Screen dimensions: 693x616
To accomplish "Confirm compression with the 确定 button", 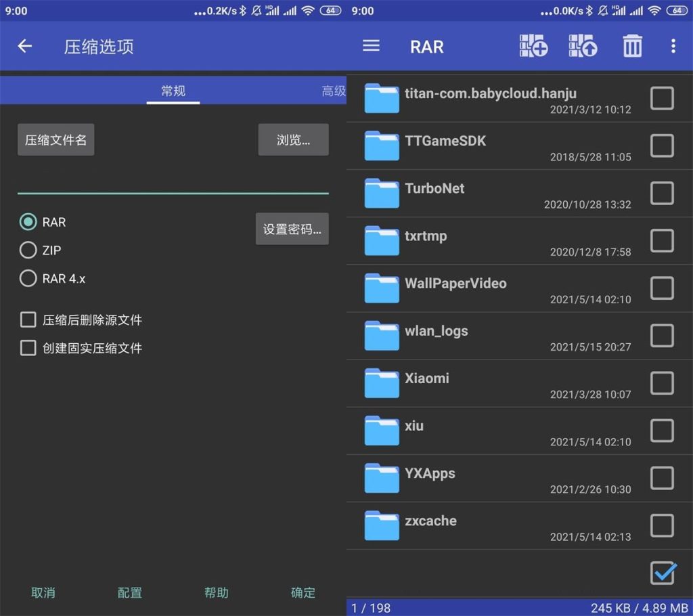I will click(303, 592).
